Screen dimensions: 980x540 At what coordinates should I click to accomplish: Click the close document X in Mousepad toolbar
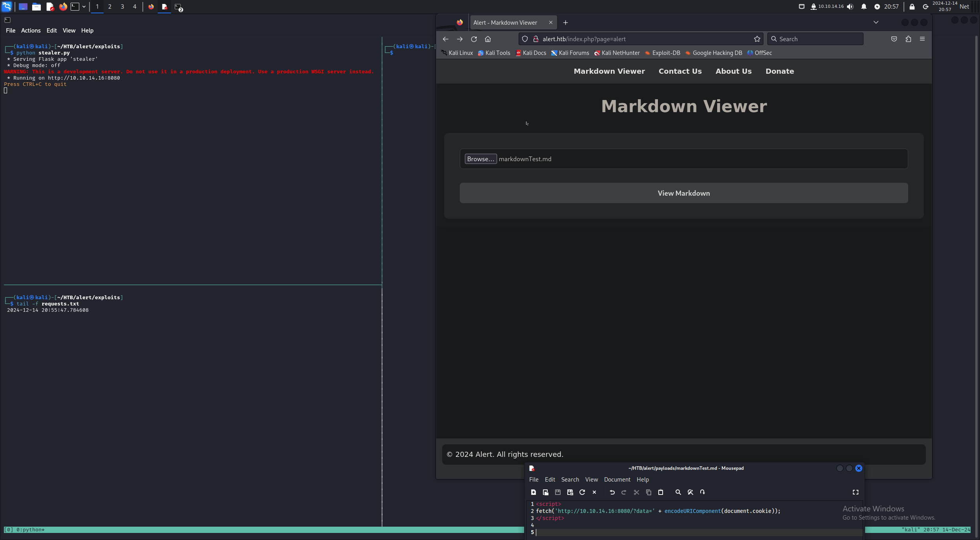click(x=594, y=492)
